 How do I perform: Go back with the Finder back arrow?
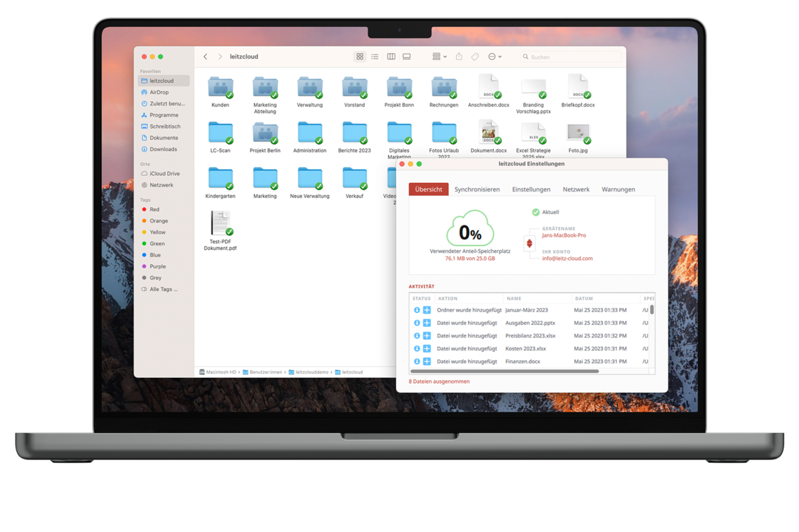tap(206, 57)
